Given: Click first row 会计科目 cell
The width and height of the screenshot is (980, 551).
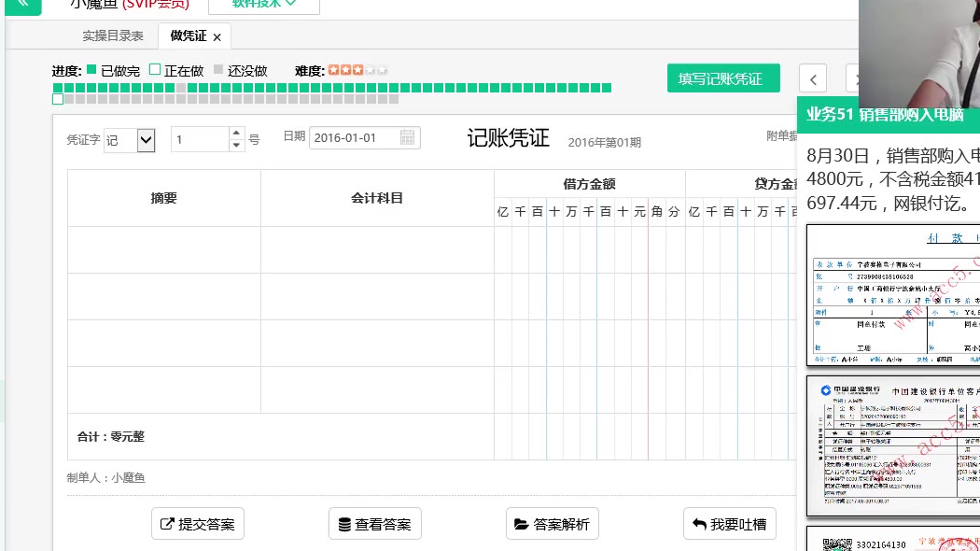Looking at the screenshot, I should [x=377, y=249].
